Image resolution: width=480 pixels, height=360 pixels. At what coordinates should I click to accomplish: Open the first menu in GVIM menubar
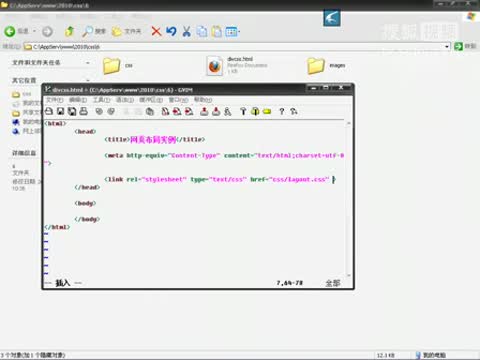(x=55, y=100)
